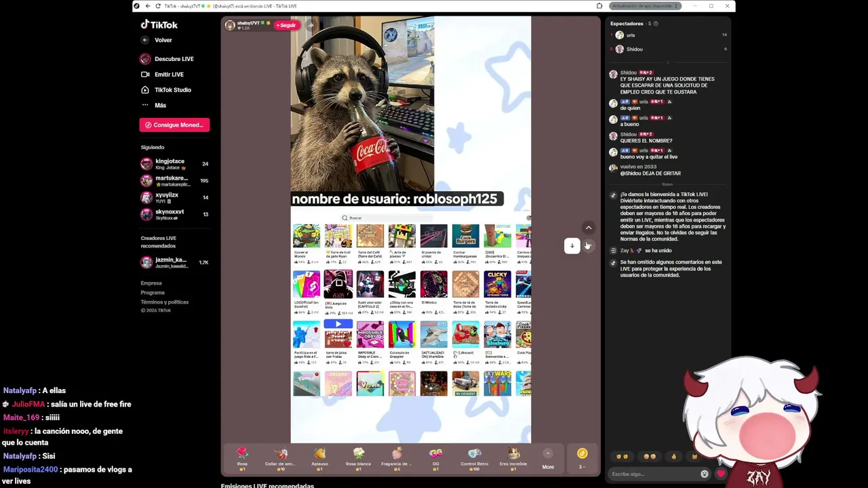This screenshot has width=868, height=488.
Task: Click the Juego de tinta game thumbnail
Action: click(x=338, y=285)
